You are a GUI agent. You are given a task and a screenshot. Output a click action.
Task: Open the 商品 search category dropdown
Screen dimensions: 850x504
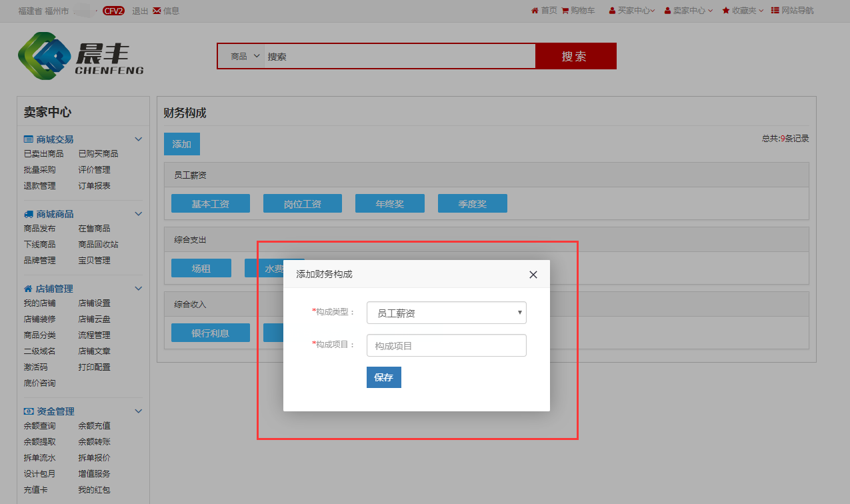pos(244,57)
